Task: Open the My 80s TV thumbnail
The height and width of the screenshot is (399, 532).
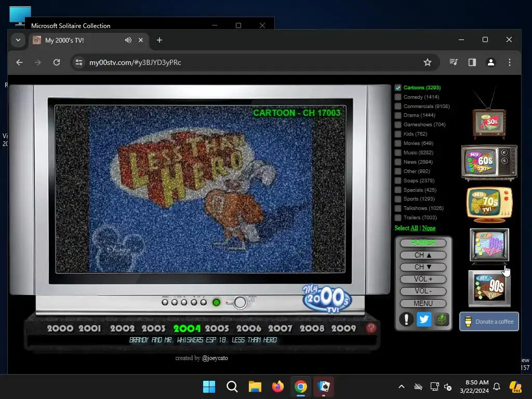Action: point(489,245)
